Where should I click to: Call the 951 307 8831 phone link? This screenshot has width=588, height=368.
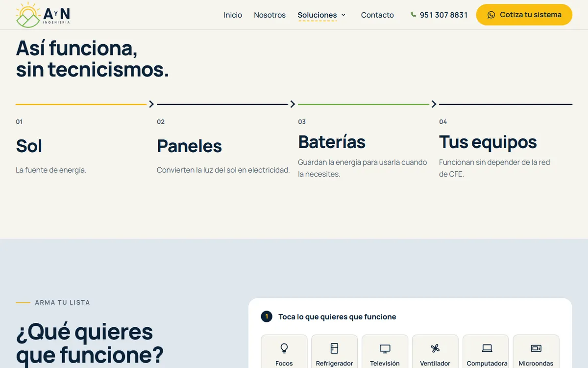click(x=439, y=15)
